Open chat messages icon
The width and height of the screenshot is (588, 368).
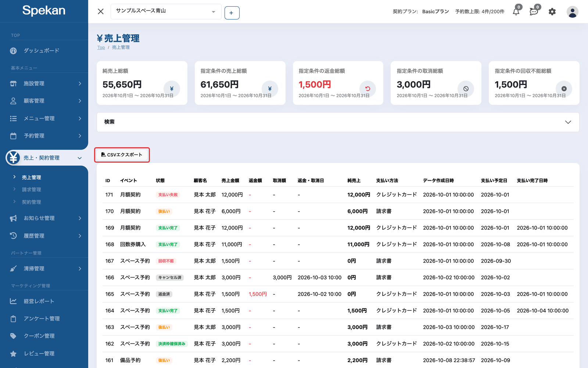click(534, 11)
